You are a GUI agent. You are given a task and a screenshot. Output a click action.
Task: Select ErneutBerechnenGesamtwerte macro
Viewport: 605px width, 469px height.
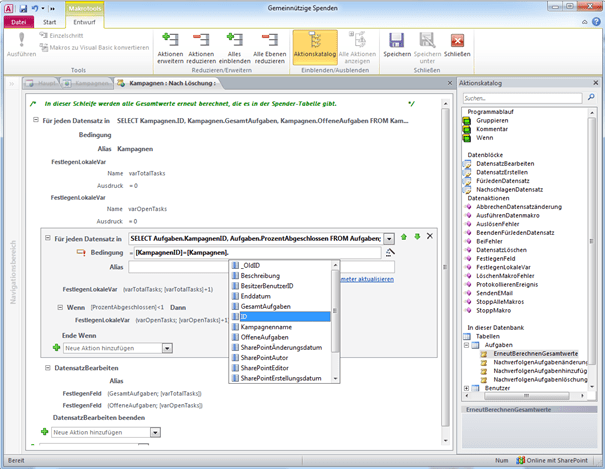click(x=535, y=354)
